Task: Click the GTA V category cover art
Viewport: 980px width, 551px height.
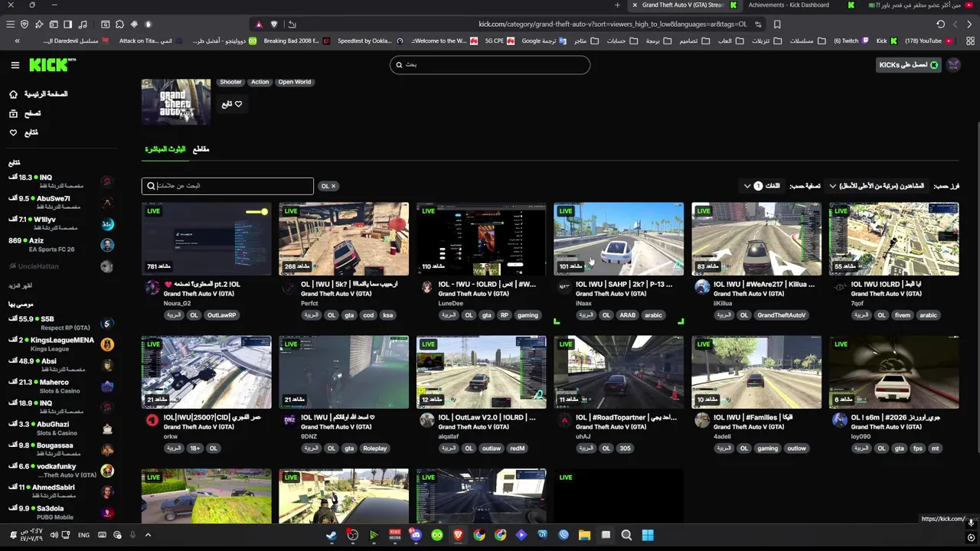Action: (176, 101)
